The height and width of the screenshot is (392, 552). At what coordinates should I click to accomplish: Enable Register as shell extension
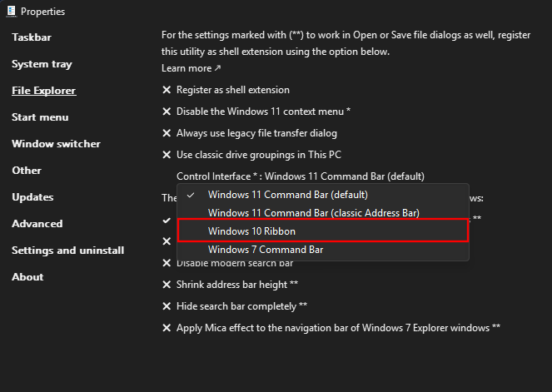232,90
